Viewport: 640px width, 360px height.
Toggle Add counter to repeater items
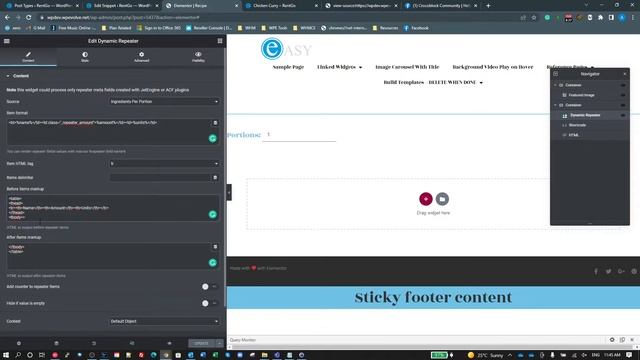coord(210,287)
